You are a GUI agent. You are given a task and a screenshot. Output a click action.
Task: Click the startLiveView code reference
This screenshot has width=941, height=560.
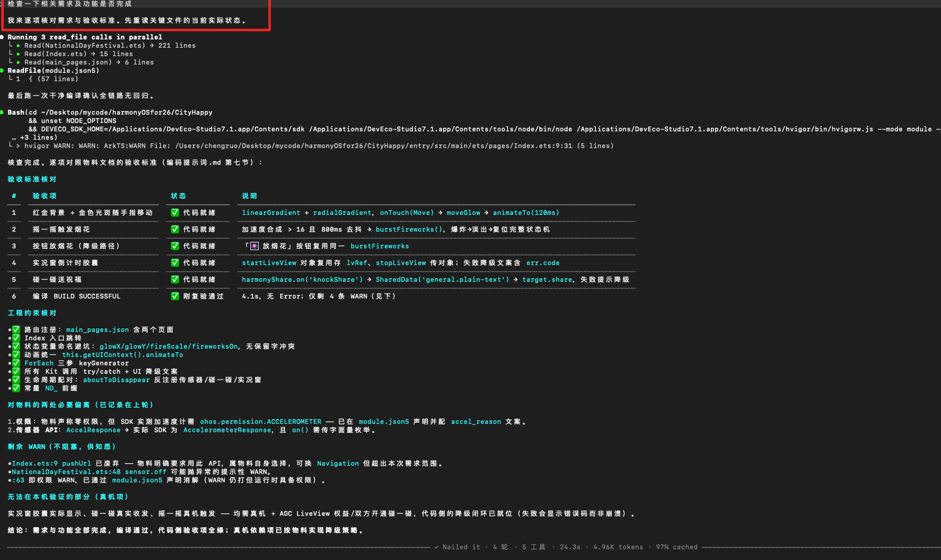[269, 263]
